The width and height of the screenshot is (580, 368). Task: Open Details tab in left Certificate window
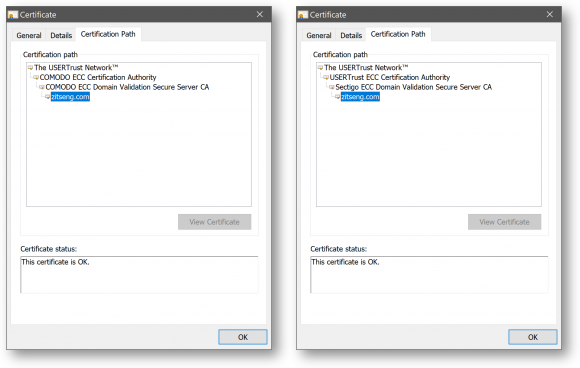[61, 35]
